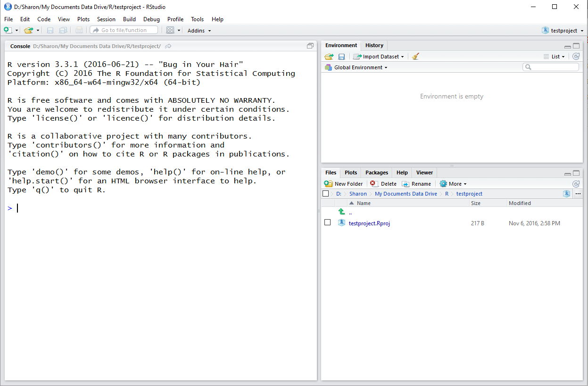The height and width of the screenshot is (386, 588).
Task: Open the testproject.Rproj file link
Action: click(x=369, y=223)
